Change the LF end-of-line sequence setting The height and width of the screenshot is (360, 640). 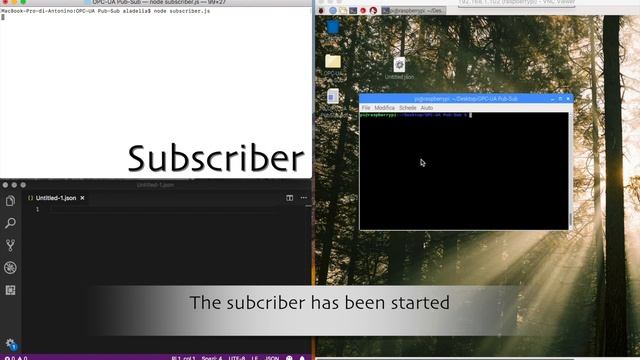(255, 358)
